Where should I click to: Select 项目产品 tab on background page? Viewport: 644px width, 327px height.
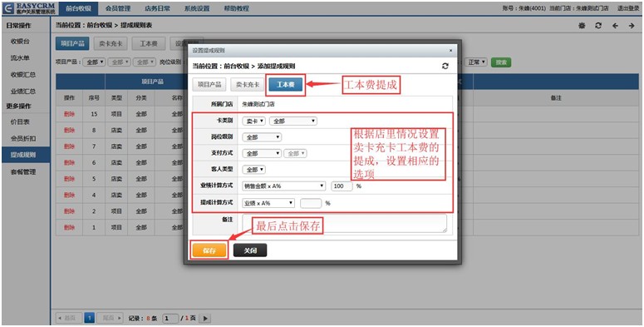click(72, 43)
